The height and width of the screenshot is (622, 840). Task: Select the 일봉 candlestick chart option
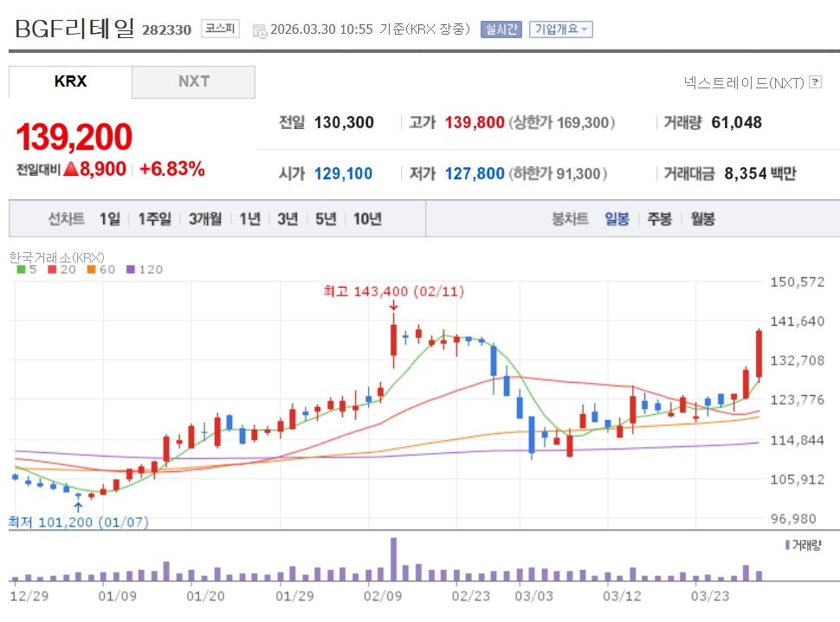(617, 219)
